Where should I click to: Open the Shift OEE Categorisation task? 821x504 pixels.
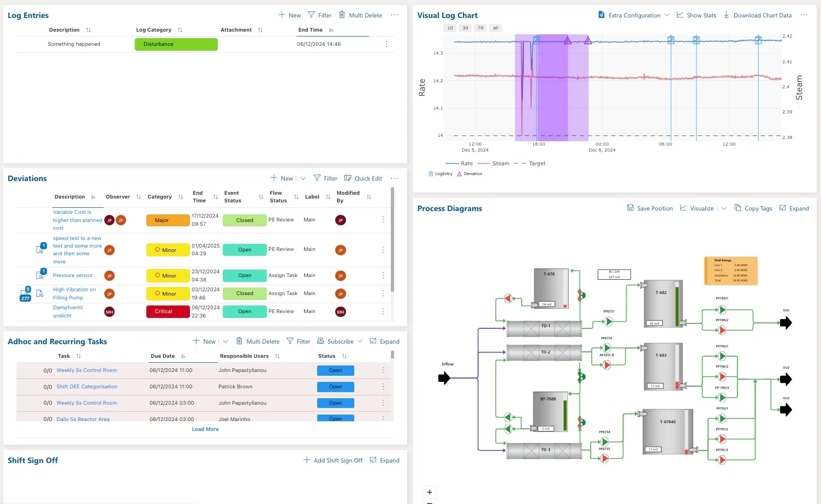pyautogui.click(x=87, y=387)
